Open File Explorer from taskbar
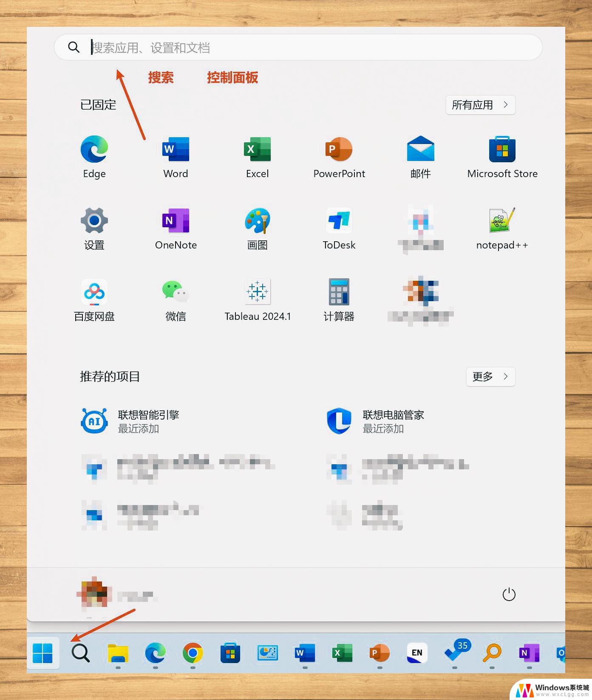Image resolution: width=592 pixels, height=700 pixels. (x=118, y=653)
